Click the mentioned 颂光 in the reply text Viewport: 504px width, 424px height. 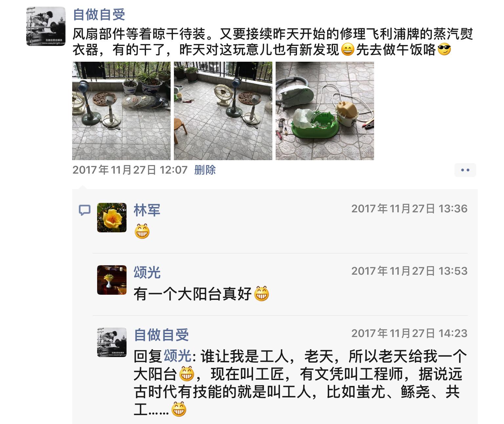178,356
